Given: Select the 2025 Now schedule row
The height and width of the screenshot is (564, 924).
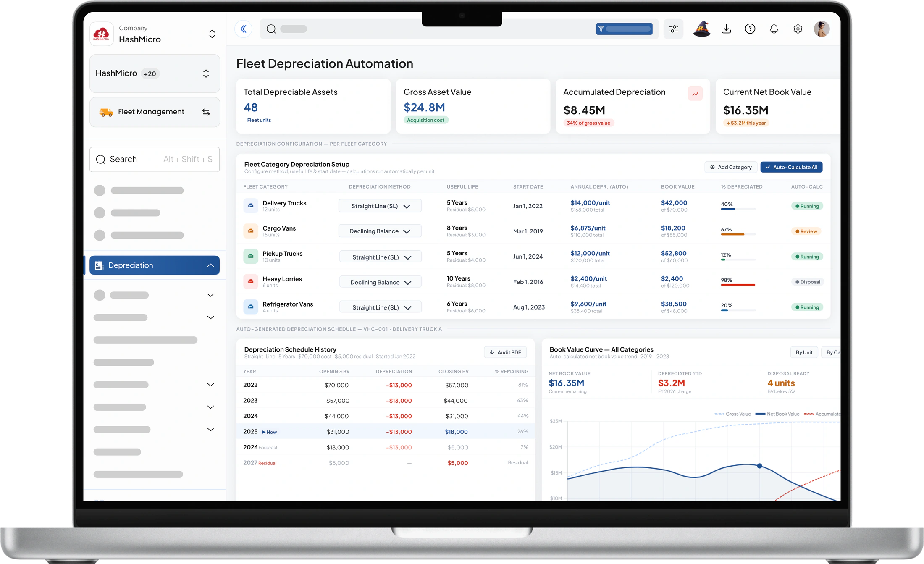Looking at the screenshot, I should [x=386, y=432].
